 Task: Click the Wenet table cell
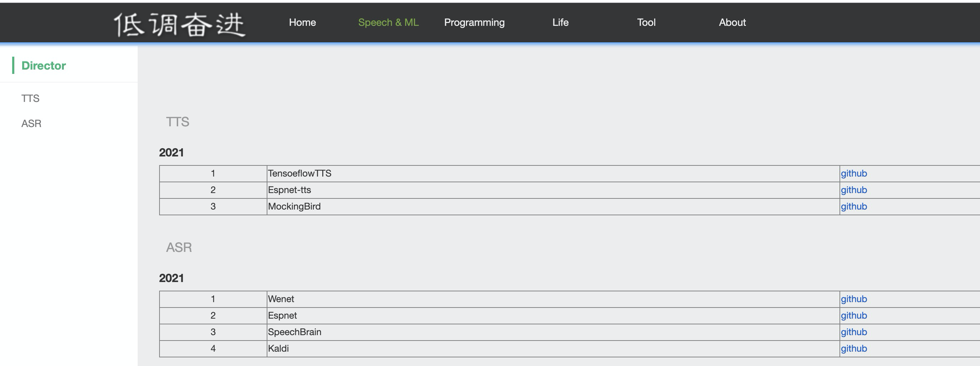(x=553, y=299)
